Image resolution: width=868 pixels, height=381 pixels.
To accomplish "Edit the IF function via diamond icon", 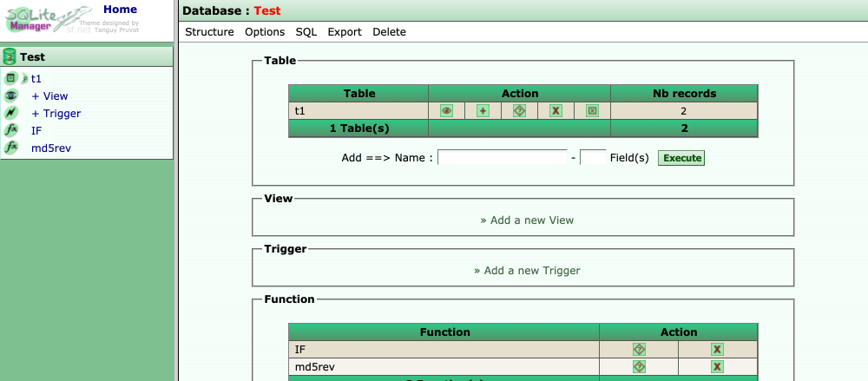I will click(639, 350).
